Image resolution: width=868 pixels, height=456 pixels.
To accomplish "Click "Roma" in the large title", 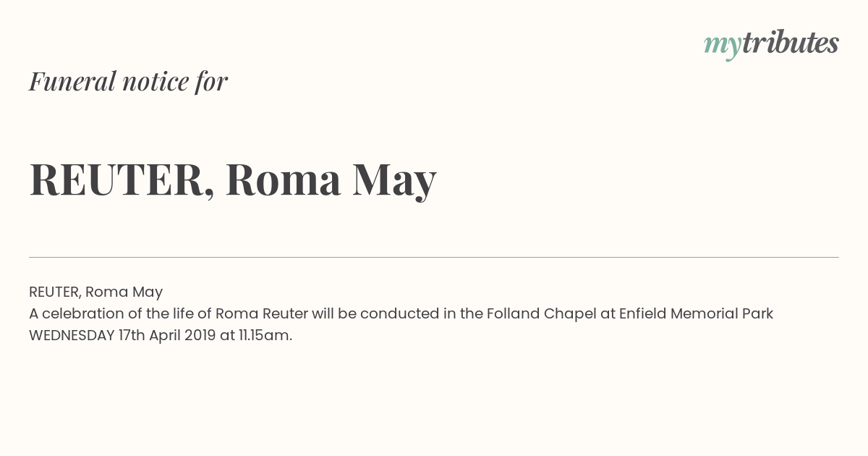I will point(283,181).
